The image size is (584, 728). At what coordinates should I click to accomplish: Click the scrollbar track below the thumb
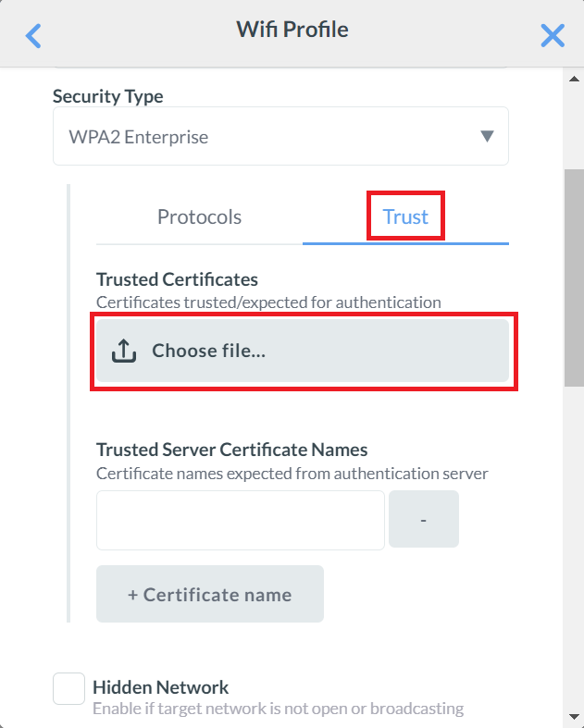(574, 555)
